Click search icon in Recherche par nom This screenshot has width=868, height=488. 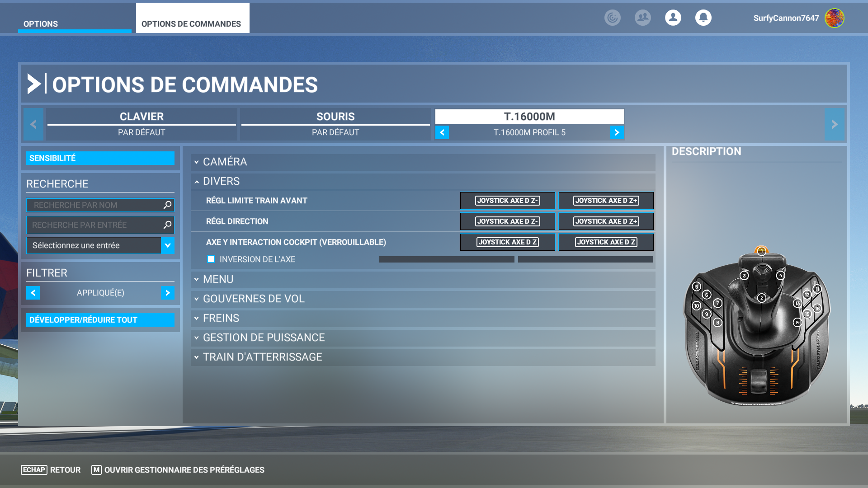(167, 205)
